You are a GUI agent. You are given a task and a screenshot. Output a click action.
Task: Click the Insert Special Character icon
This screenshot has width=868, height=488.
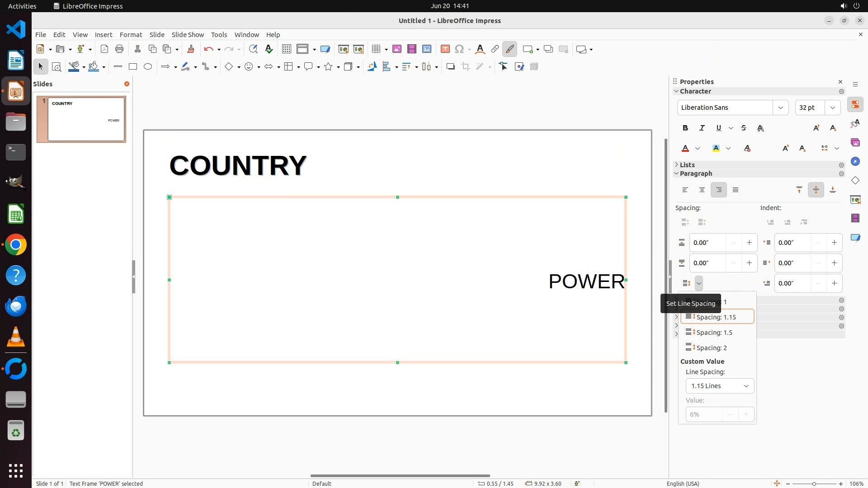pos(459,49)
